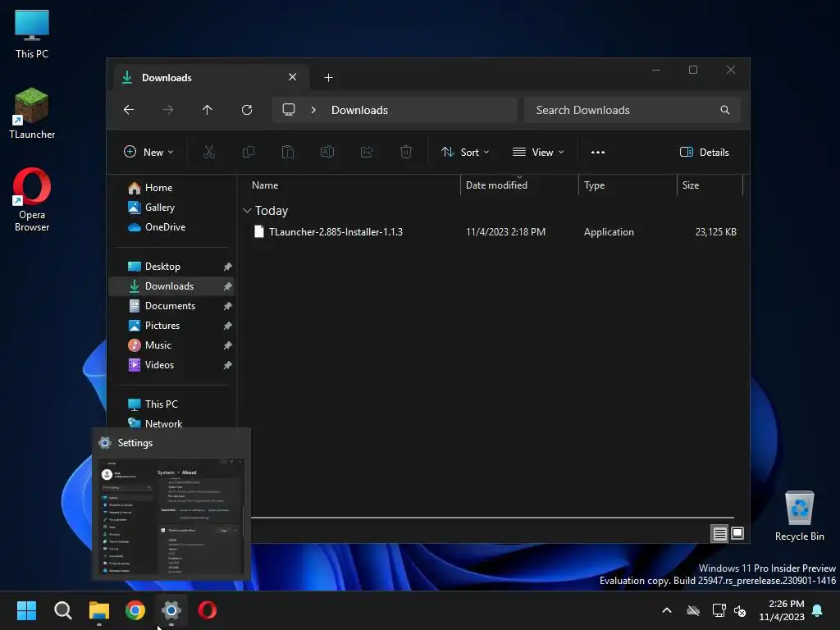Unpin Pictures using its pin icon

(x=228, y=326)
